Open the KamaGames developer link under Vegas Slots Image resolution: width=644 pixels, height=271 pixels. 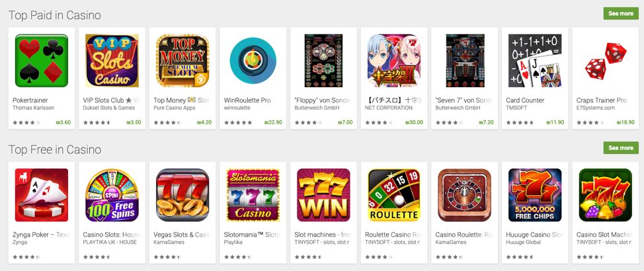(169, 243)
